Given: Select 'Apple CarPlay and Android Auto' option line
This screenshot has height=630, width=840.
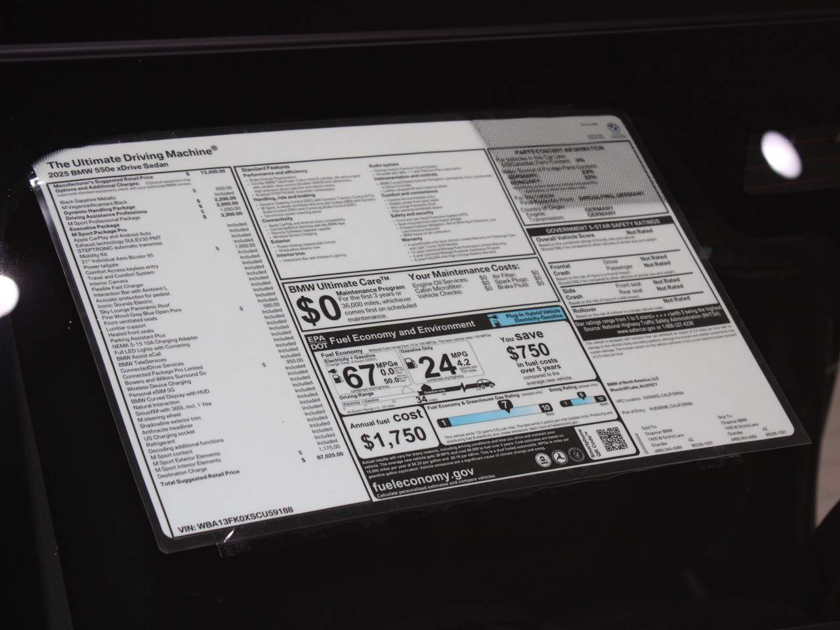Looking at the screenshot, I should (112, 237).
